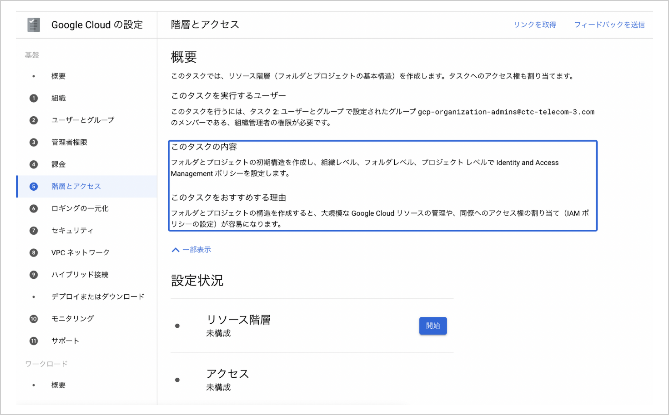This screenshot has height=415, width=669.
Task: Click the step 9 icon beside ハイブリッド接続
Action: pos(34,275)
